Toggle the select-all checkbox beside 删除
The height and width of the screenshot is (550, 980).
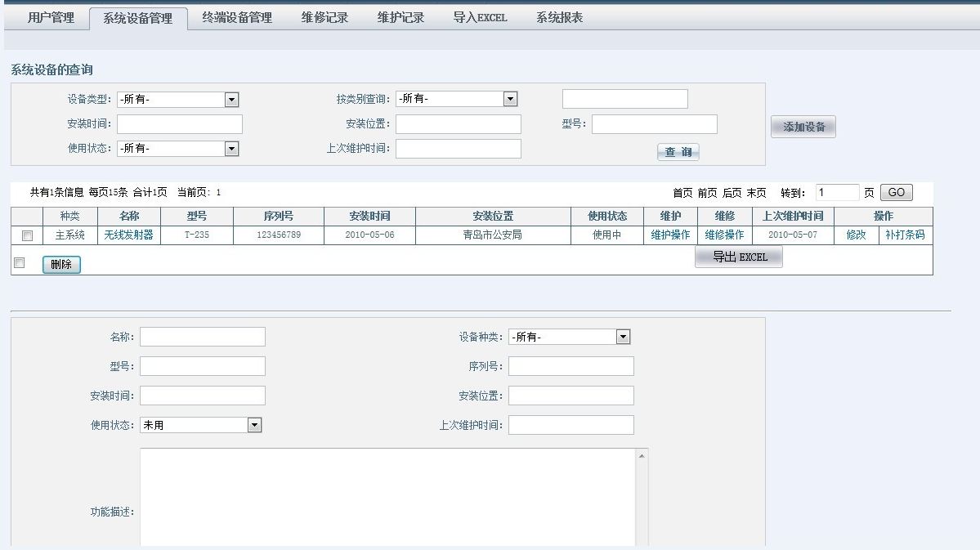pyautogui.click(x=20, y=263)
